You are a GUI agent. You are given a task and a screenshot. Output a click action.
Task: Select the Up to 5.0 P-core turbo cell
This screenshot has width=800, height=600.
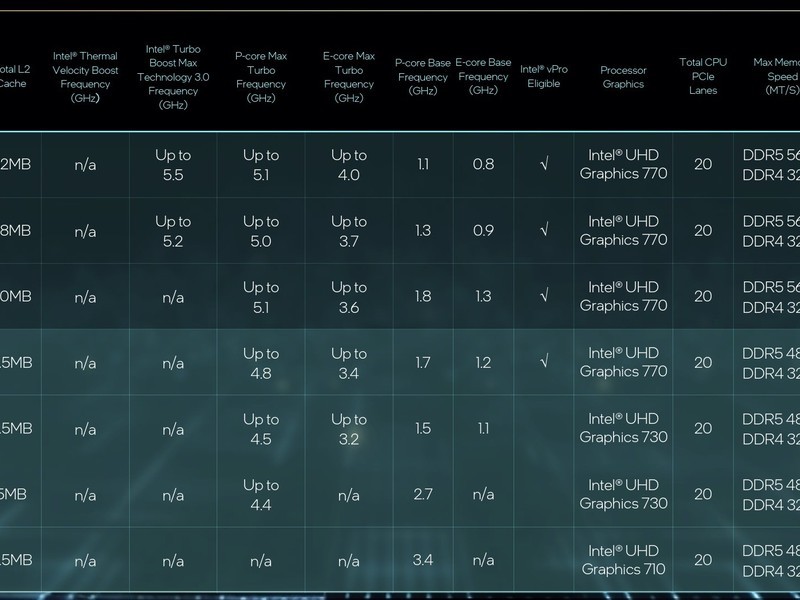261,231
